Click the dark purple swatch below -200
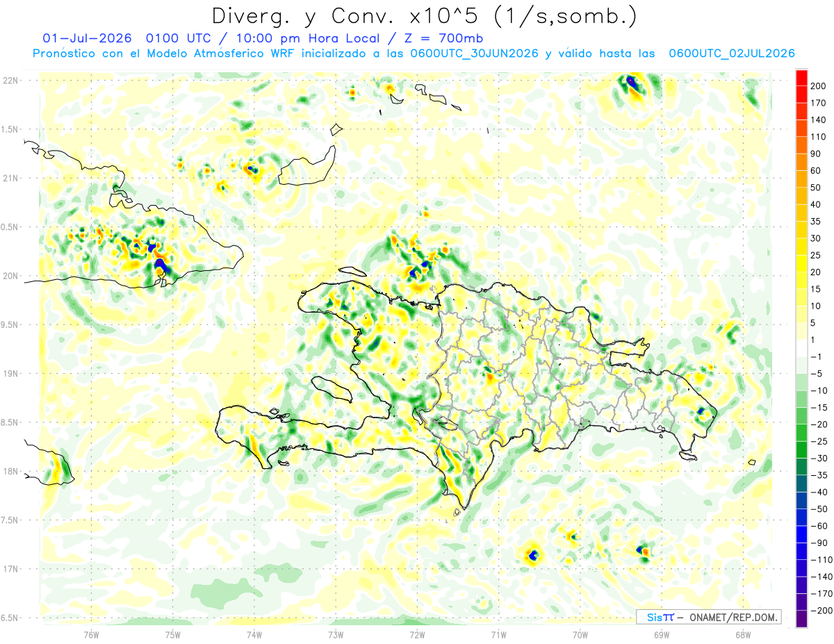Image resolution: width=834 pixels, height=644 pixels. [801, 620]
